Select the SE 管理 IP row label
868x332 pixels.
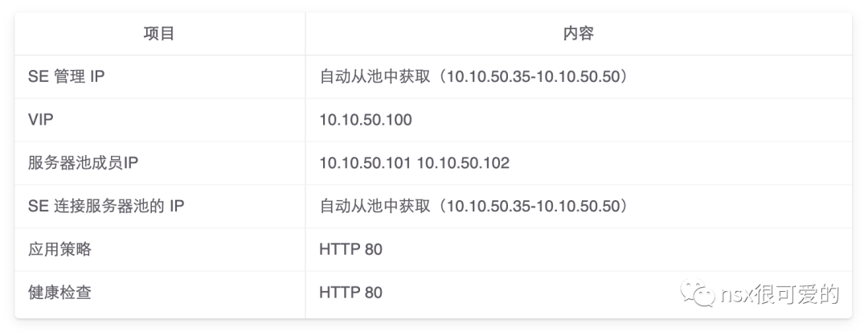pyautogui.click(x=67, y=76)
